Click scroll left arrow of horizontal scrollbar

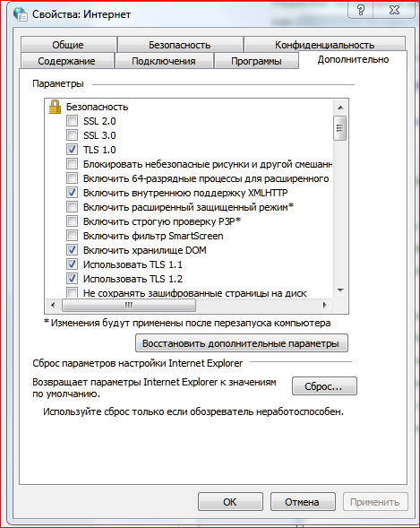(x=53, y=305)
